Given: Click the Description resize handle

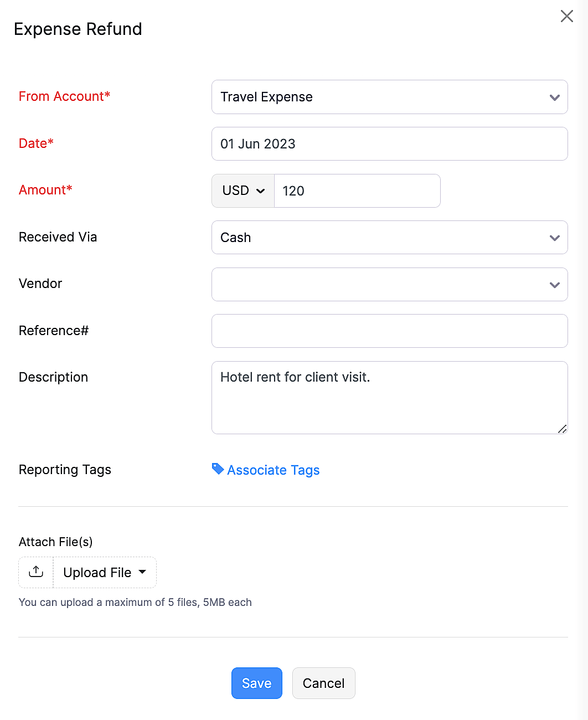Looking at the screenshot, I should pos(563,429).
